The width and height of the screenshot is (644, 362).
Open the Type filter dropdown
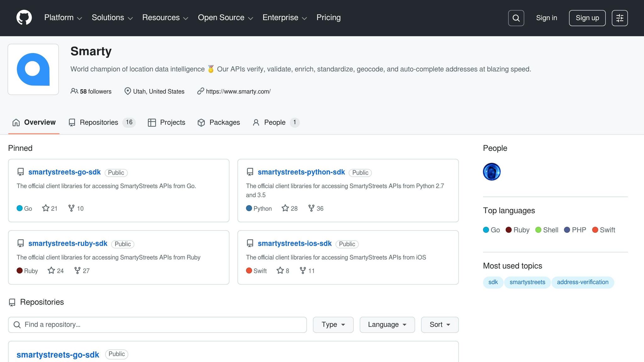333,325
